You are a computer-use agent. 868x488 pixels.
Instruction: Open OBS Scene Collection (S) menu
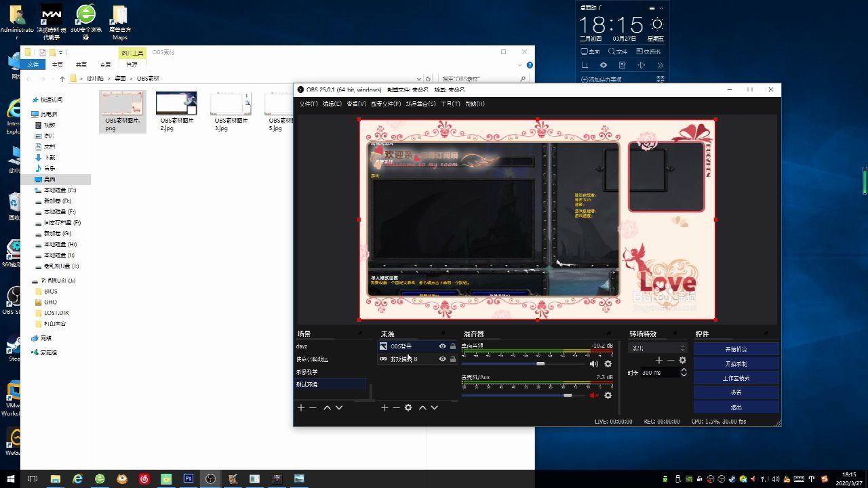point(421,104)
